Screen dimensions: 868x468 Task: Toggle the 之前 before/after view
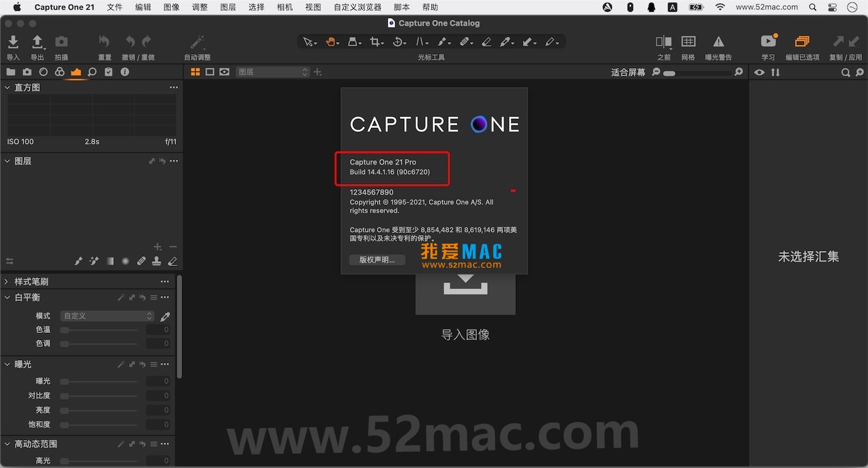pos(663,45)
